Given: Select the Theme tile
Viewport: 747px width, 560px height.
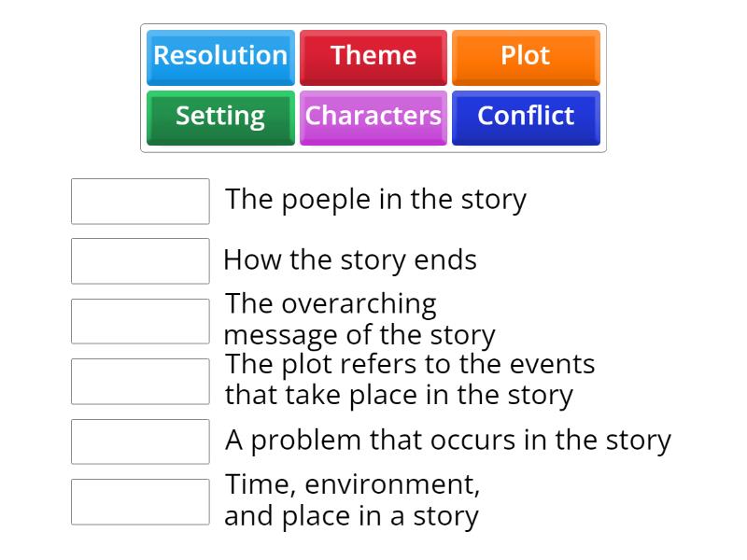Looking at the screenshot, I should 373,56.
